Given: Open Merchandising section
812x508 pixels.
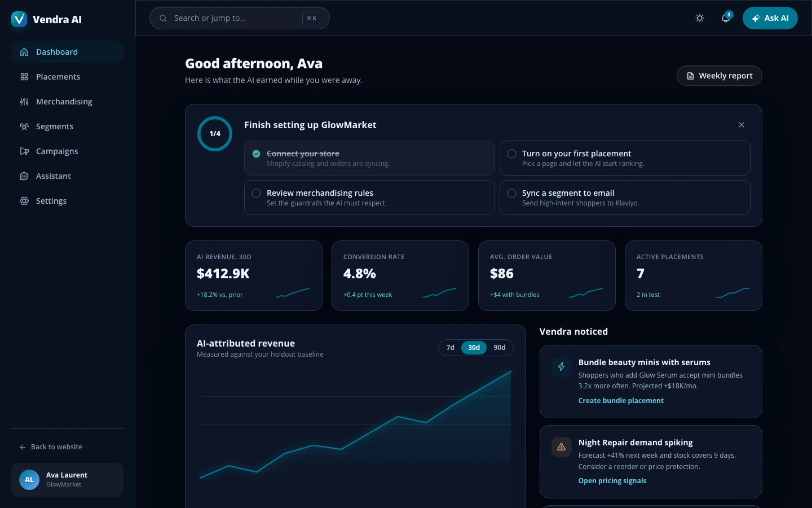Looking at the screenshot, I should coord(67,102).
